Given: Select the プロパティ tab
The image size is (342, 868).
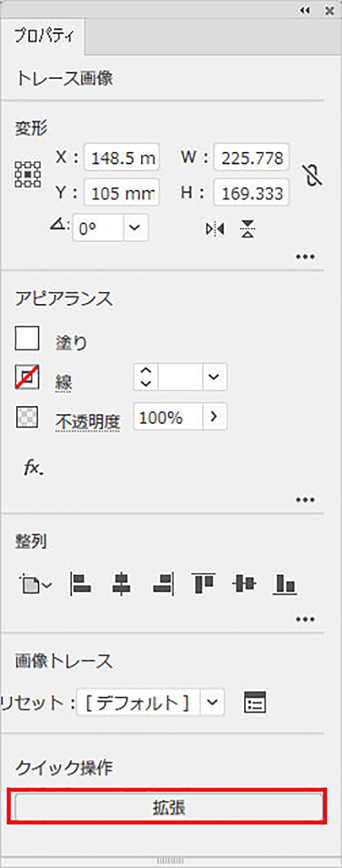Looking at the screenshot, I should coord(44,36).
